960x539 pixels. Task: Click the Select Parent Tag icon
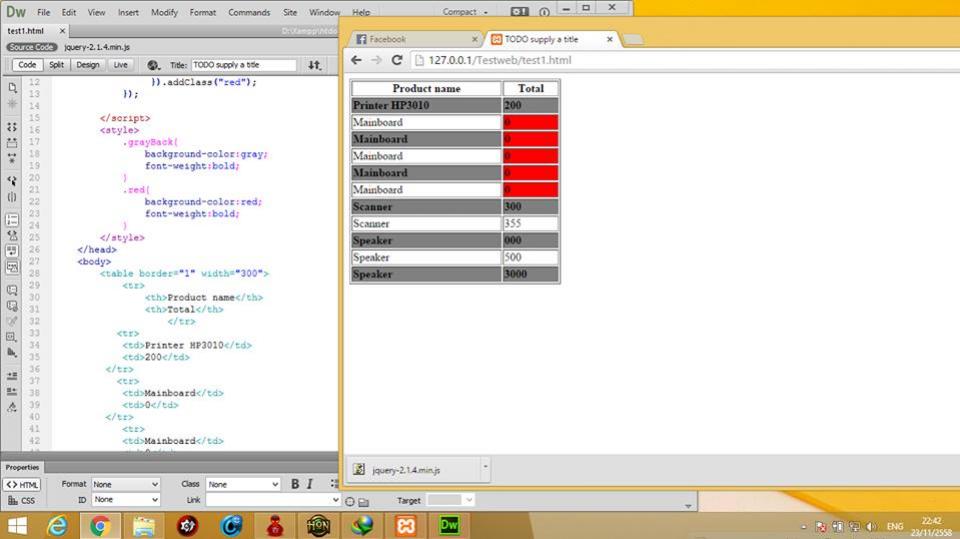pos(12,181)
